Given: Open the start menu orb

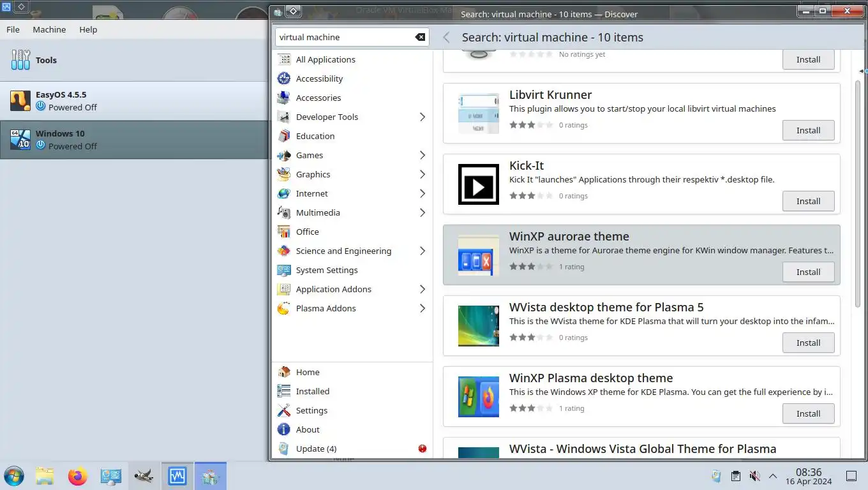Looking at the screenshot, I should 13,476.
